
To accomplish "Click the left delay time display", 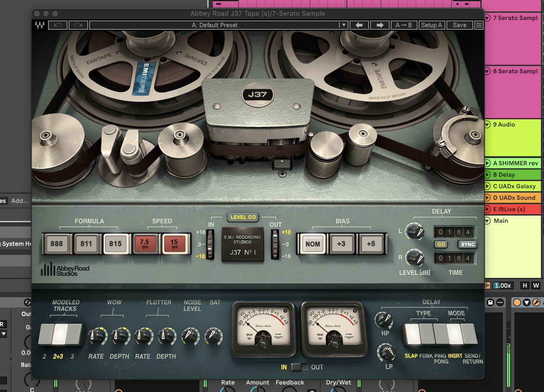I will (454, 232).
